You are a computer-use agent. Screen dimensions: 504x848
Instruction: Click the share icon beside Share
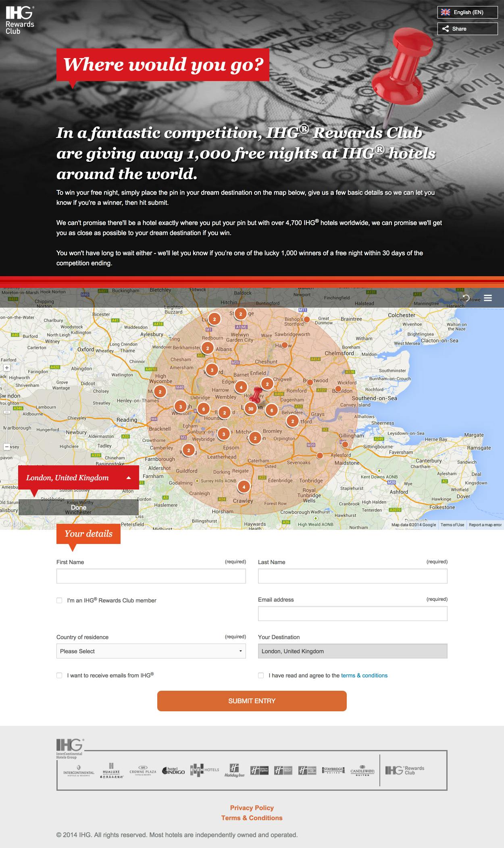(x=446, y=29)
